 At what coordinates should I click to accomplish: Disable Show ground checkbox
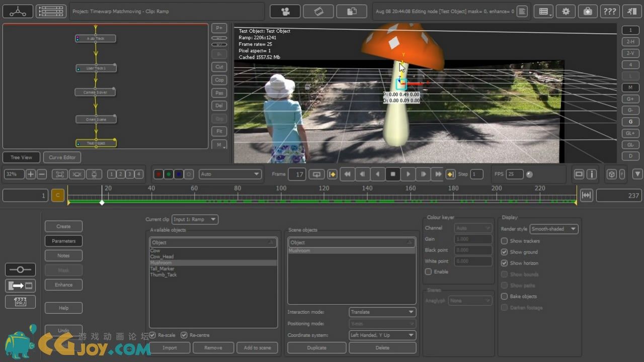504,252
